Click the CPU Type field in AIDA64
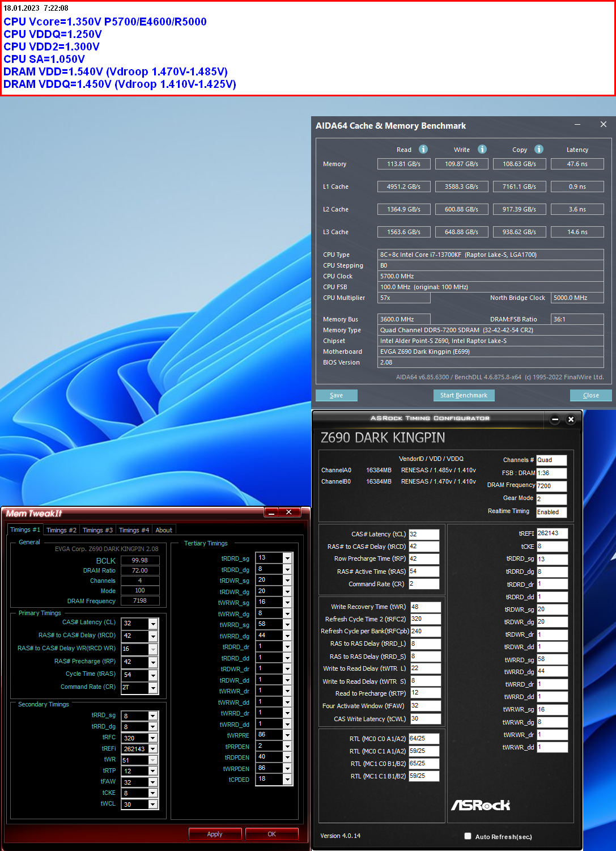Viewport: 616px width, 851px height. (491, 255)
